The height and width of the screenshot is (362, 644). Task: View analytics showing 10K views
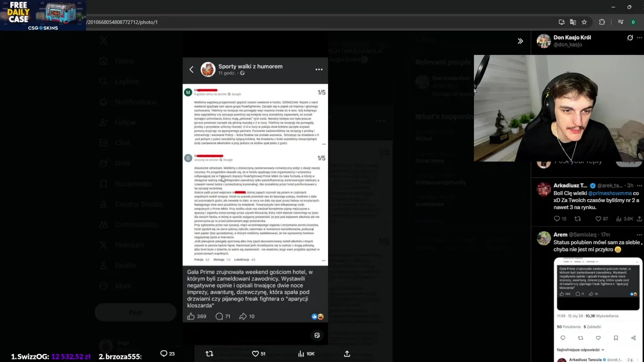306,353
